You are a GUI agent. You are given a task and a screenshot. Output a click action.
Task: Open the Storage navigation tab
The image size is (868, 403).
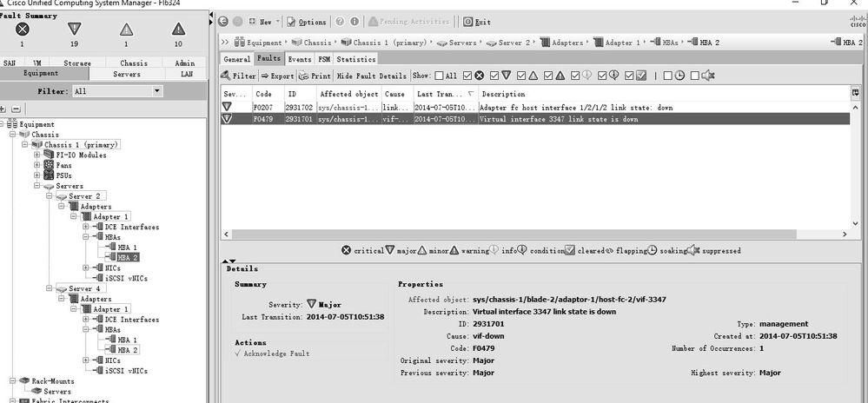(x=77, y=63)
